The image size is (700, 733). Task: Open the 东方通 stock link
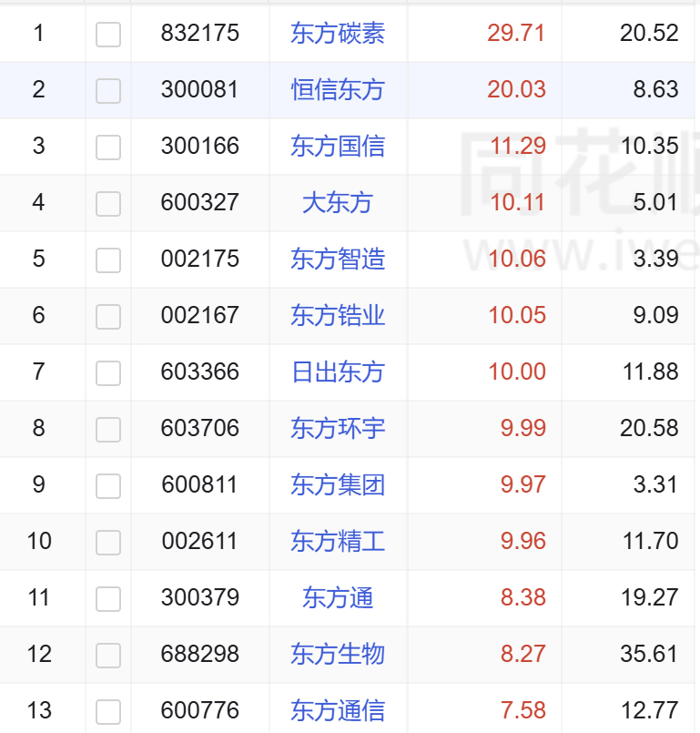point(338,598)
